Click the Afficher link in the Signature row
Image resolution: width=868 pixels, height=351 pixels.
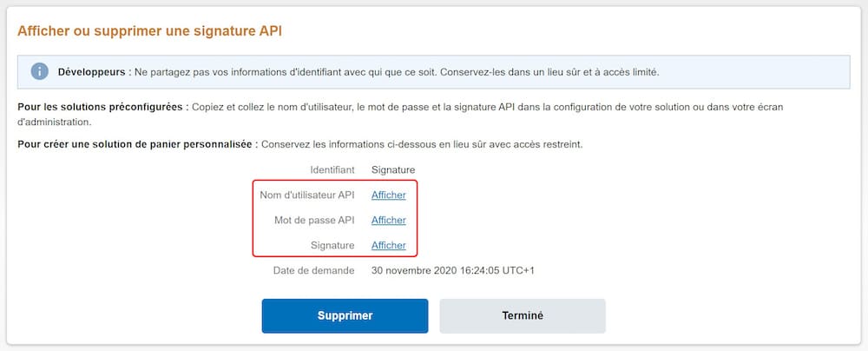click(x=389, y=246)
